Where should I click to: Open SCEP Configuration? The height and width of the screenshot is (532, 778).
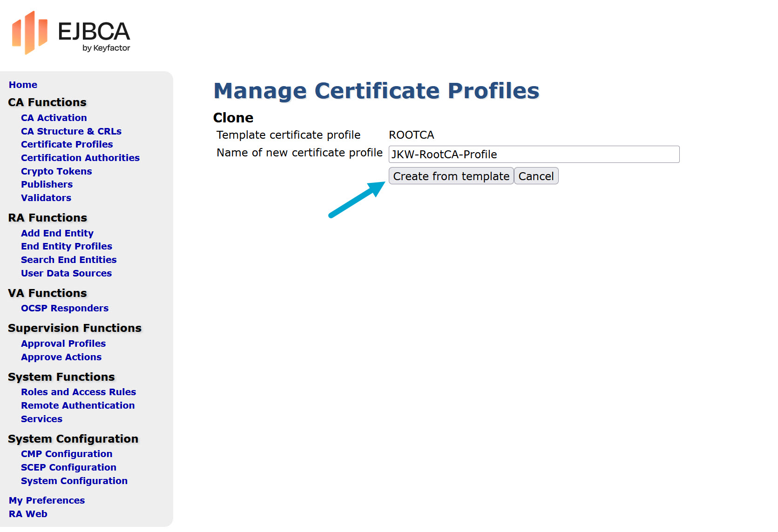[x=68, y=467]
